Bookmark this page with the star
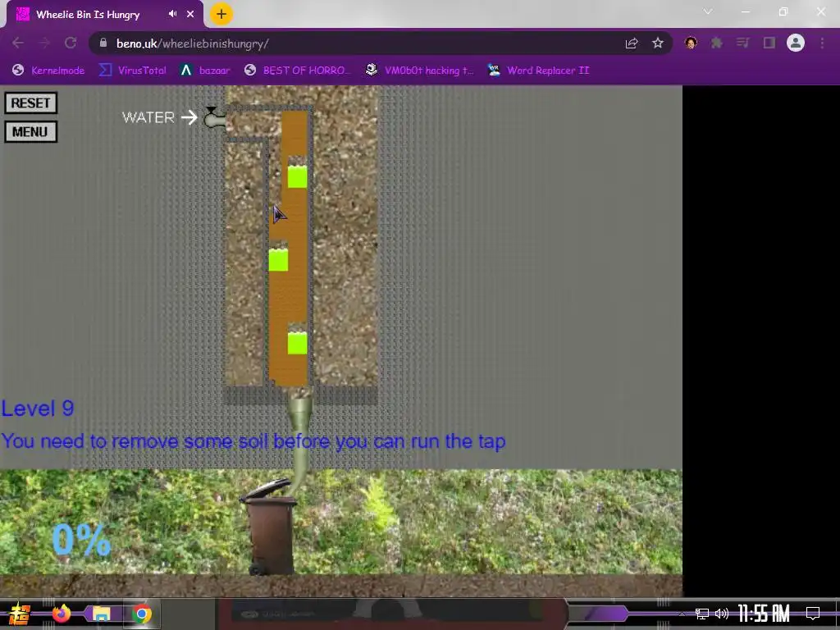 coord(658,43)
